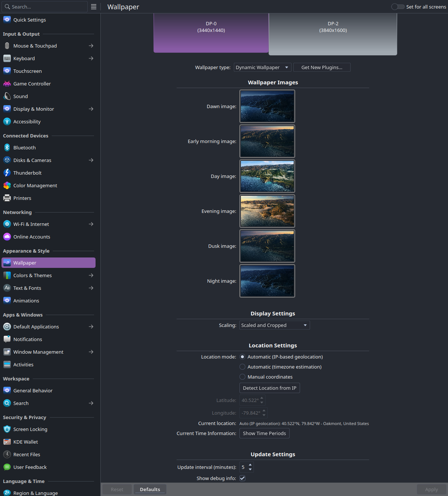
Task: Click the Online Accounts cloud icon
Action: pos(7,237)
